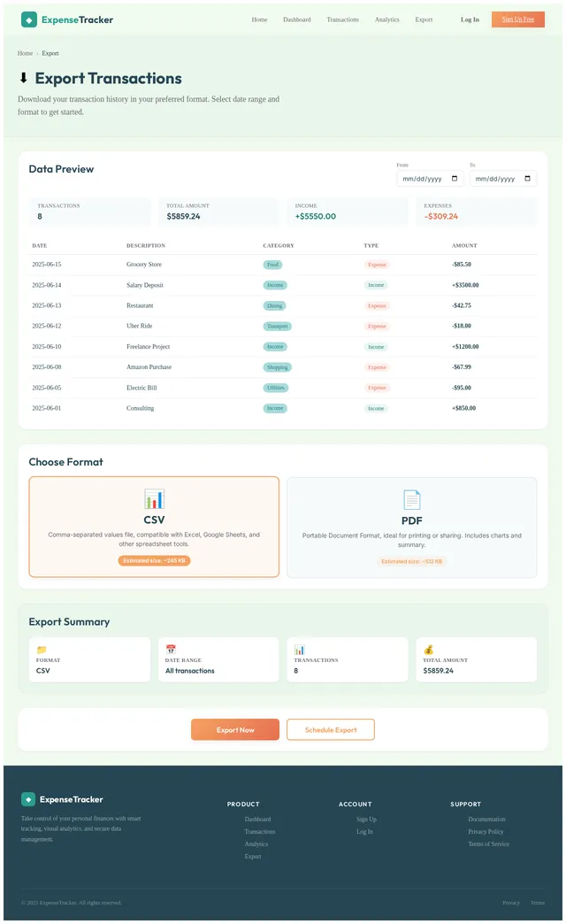Image resolution: width=566 pixels, height=924 pixels.
Task: Click the ExpenseTracker logo icon in footer
Action: coord(28,799)
